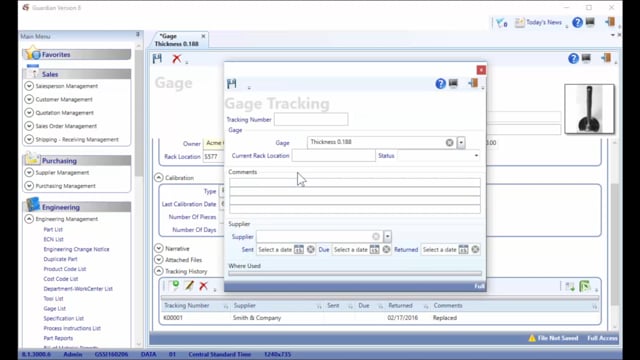Clear the Supplier field
The width and height of the screenshot is (640, 360).
click(x=376, y=236)
